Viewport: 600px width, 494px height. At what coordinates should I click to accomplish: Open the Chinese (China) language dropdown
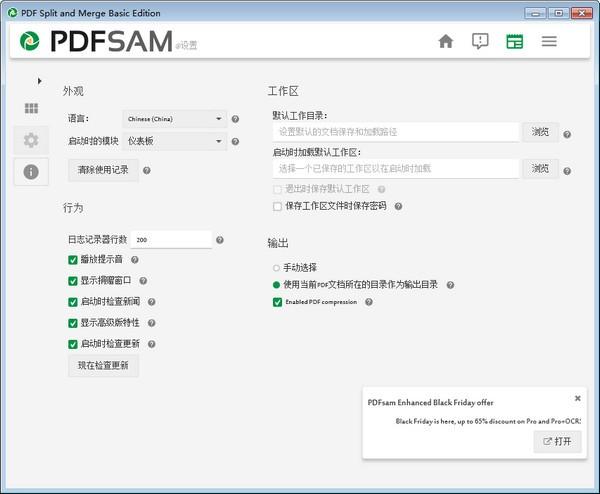(x=174, y=119)
